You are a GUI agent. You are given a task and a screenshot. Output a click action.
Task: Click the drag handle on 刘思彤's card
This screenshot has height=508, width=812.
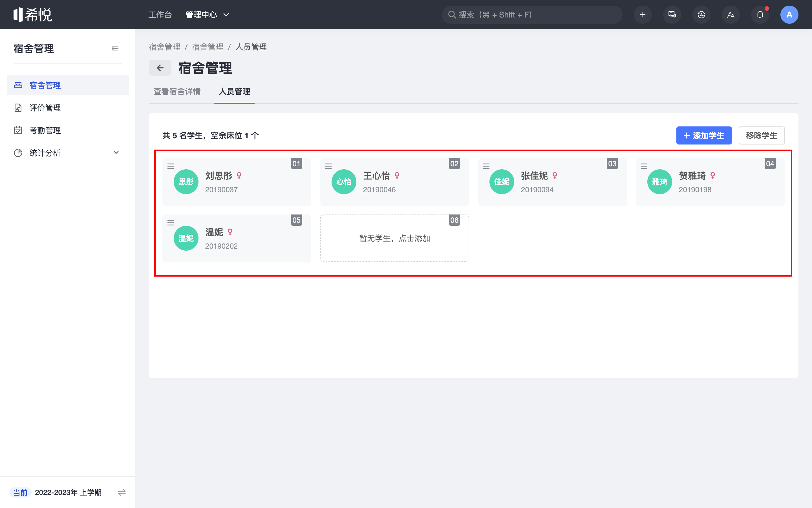point(171,166)
